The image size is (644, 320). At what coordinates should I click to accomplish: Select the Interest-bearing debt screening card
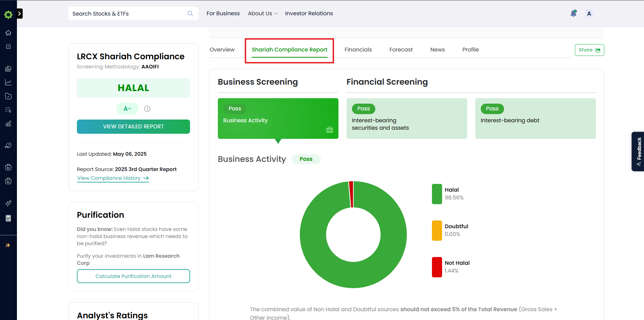pos(535,119)
